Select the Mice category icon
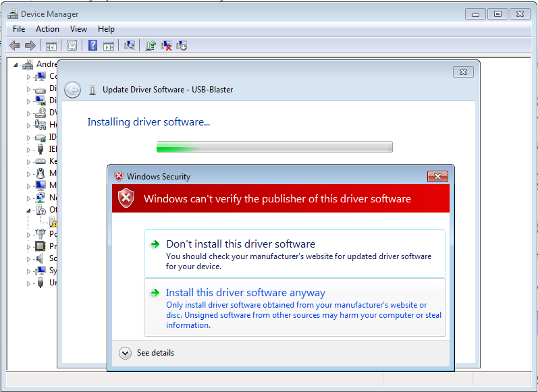The height and width of the screenshot is (392, 538). pyautogui.click(x=40, y=173)
